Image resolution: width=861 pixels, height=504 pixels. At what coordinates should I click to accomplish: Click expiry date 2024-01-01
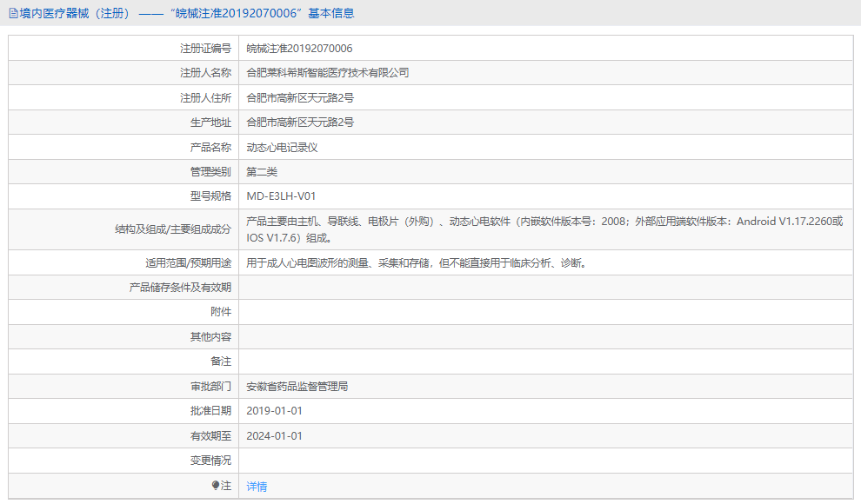pos(275,435)
